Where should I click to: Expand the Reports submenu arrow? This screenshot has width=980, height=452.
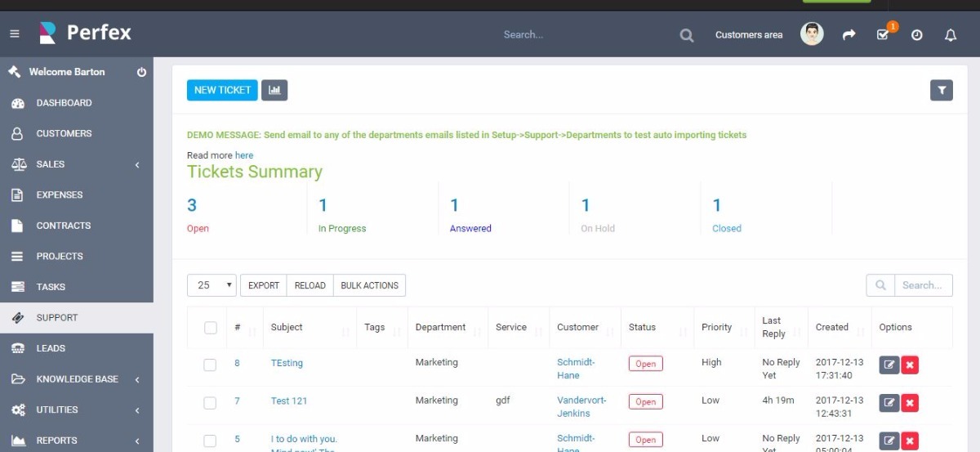[x=137, y=441]
